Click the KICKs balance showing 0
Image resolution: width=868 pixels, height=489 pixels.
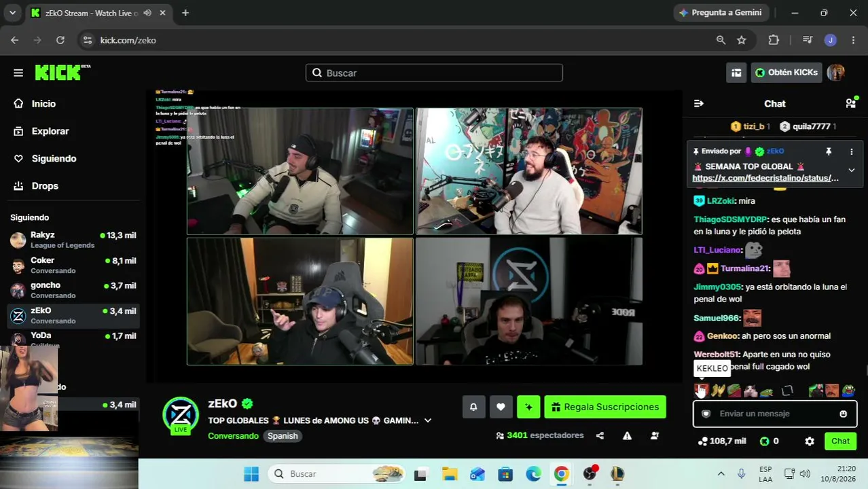769,441
